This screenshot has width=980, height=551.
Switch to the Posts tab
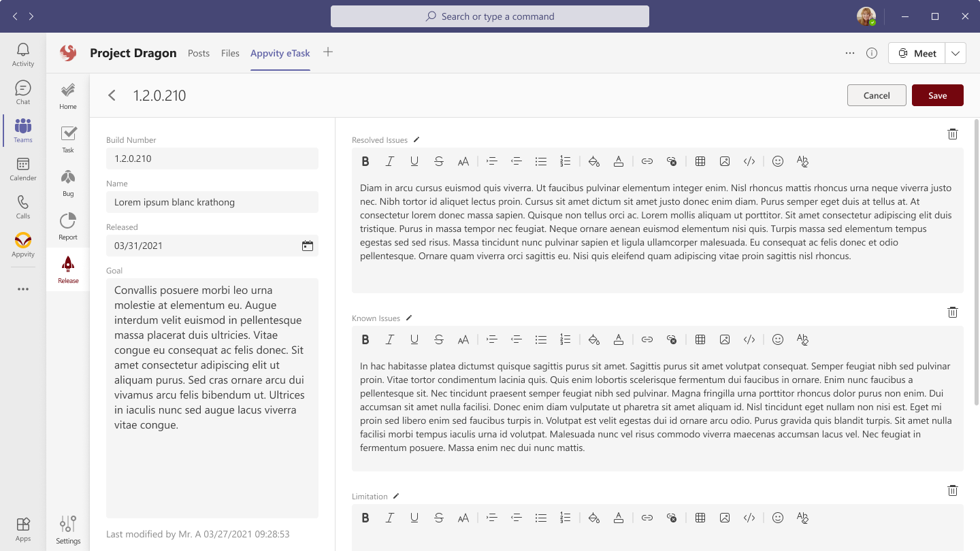click(x=199, y=52)
